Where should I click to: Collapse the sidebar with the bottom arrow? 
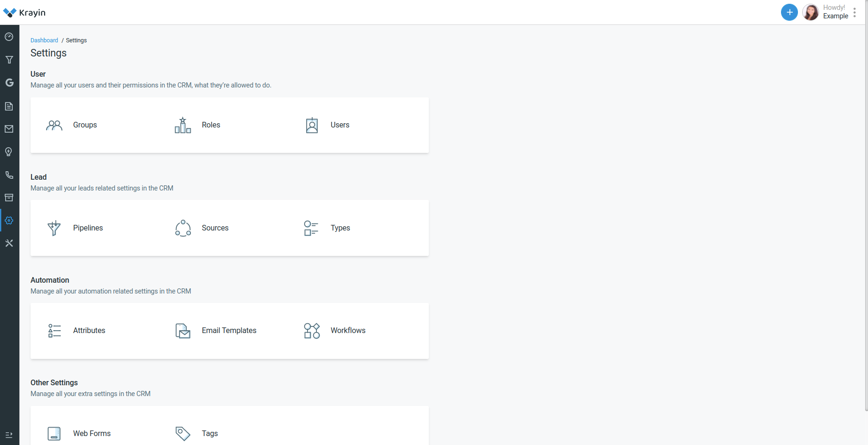(x=9, y=435)
